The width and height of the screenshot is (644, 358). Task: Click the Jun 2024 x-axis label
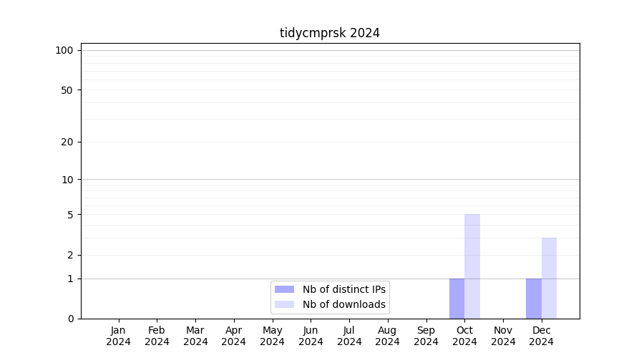tap(311, 336)
